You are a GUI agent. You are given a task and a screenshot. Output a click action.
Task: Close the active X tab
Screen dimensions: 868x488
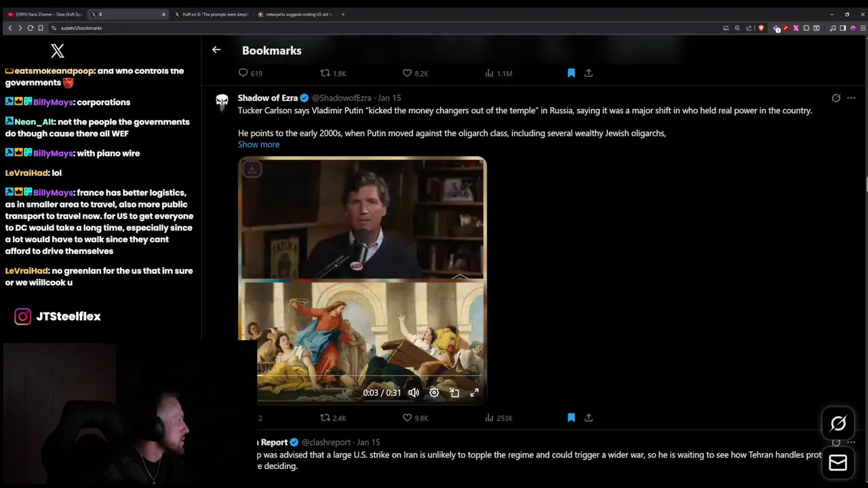163,14
